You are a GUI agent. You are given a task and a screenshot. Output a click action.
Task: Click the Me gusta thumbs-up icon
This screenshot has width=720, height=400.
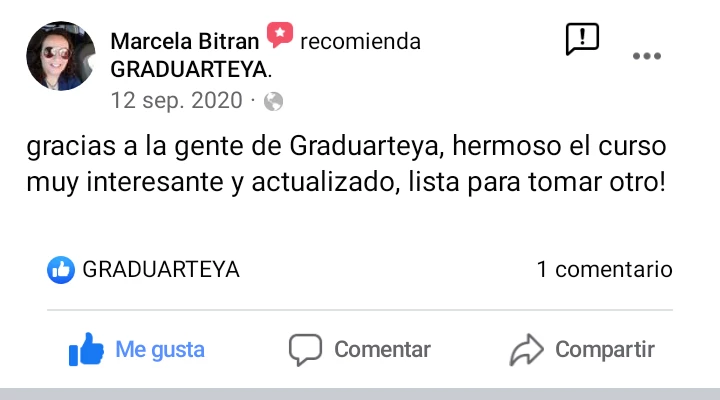pyautogui.click(x=86, y=350)
